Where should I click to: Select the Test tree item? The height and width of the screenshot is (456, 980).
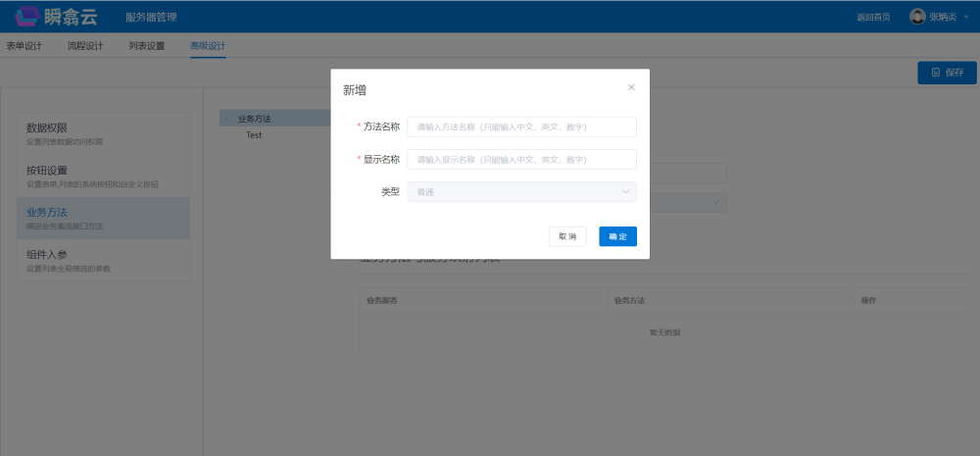(x=254, y=135)
